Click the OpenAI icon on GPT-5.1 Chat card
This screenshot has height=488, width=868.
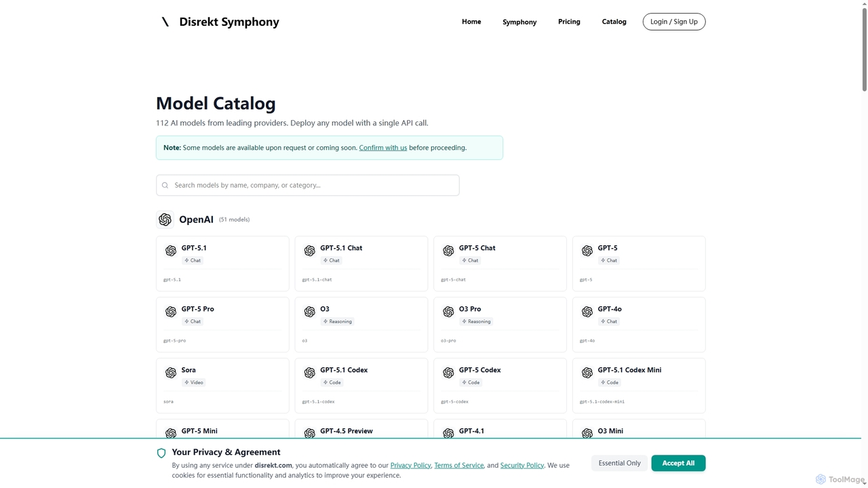[x=310, y=251]
